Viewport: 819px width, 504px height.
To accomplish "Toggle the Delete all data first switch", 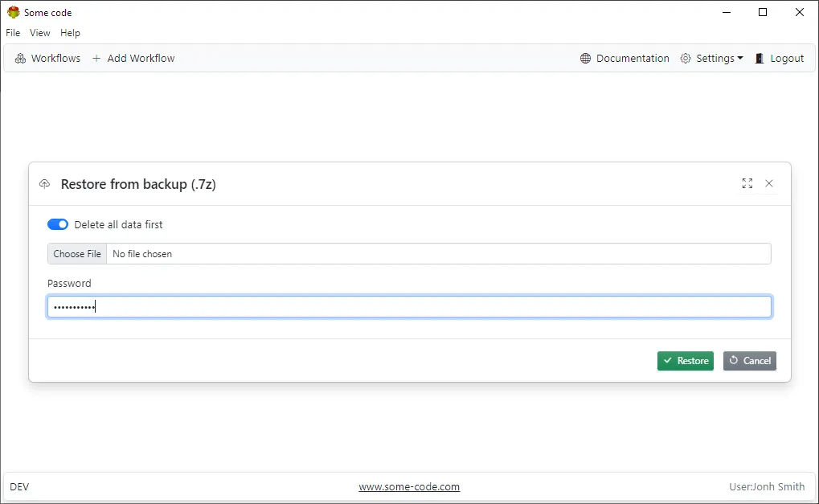I will [58, 224].
